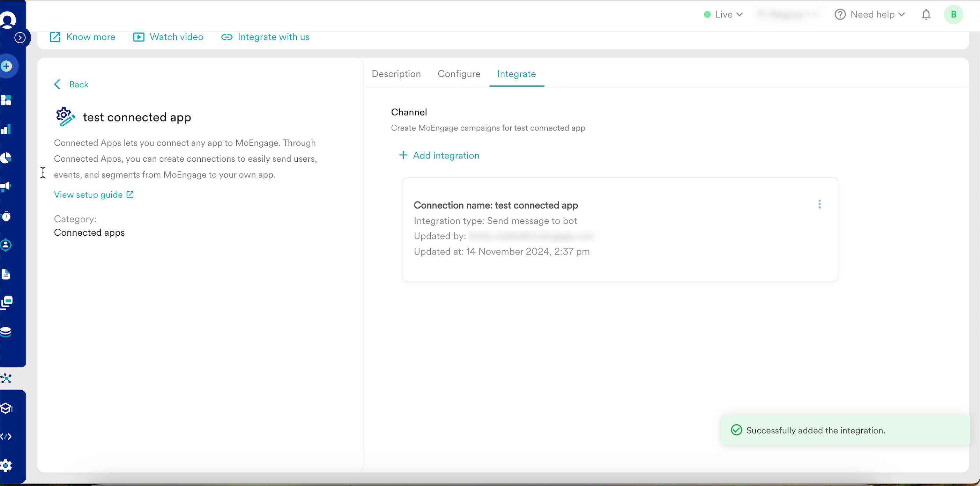The image size is (980, 486).
Task: Open the megaphone campaigns icon
Action: point(6,186)
